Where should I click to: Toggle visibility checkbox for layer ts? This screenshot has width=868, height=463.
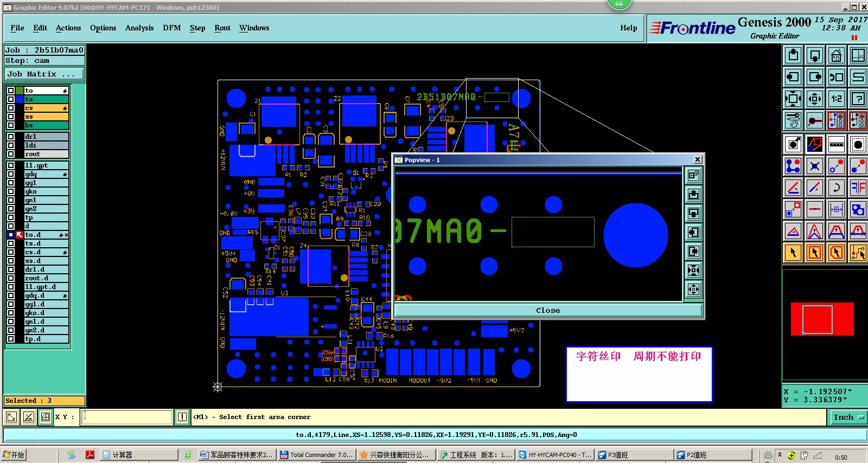pyautogui.click(x=11, y=99)
